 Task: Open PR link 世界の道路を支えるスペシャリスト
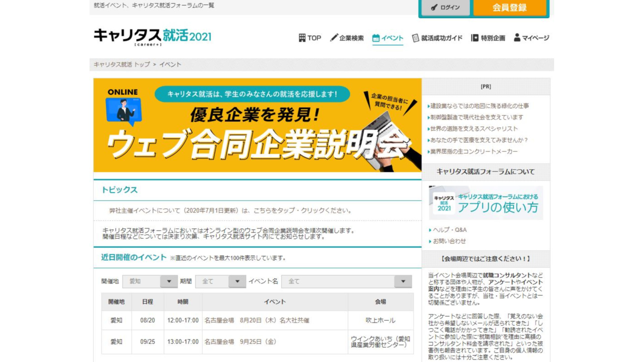click(x=474, y=129)
